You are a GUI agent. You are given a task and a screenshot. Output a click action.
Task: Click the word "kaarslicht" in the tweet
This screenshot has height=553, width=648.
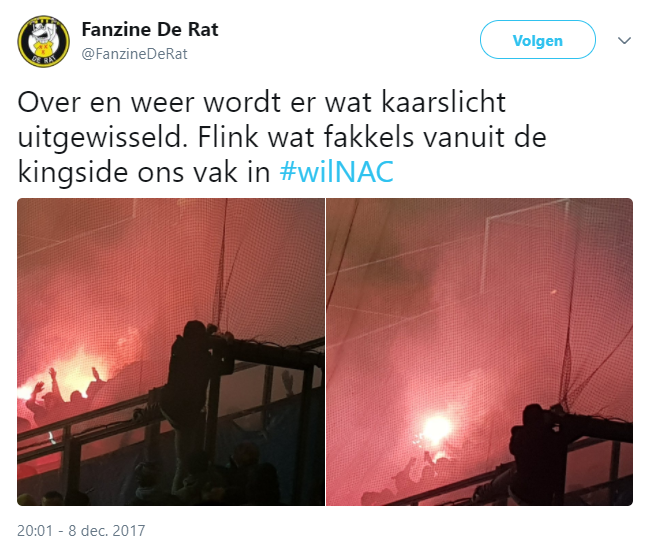coord(443,102)
